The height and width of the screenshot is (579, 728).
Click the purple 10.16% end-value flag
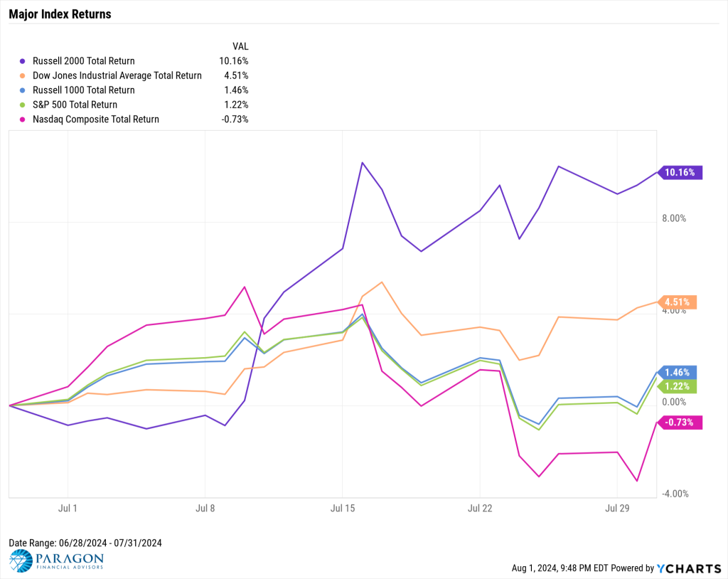click(x=680, y=172)
